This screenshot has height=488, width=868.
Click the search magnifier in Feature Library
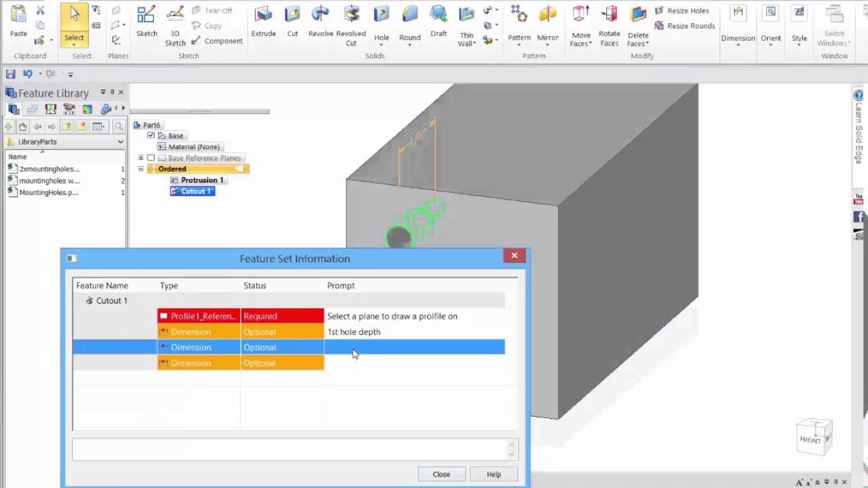(x=119, y=126)
